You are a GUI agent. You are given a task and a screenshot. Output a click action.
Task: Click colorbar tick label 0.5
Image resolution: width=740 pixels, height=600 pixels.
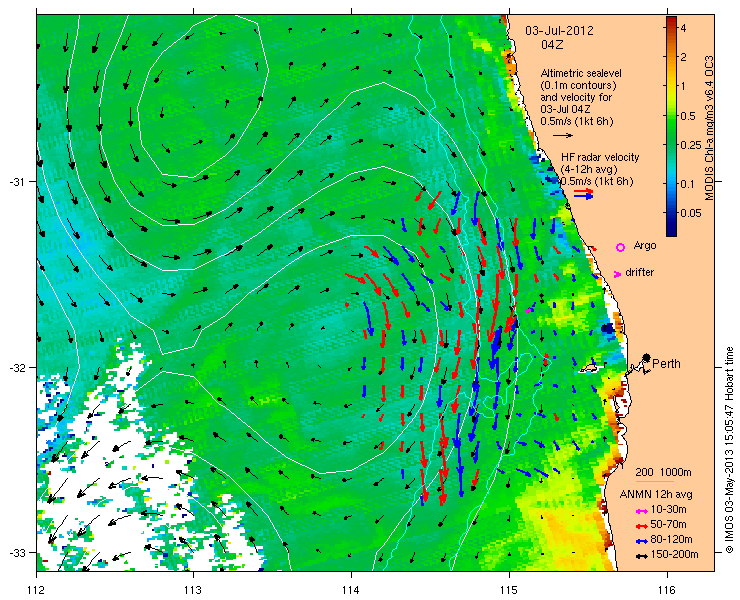pyautogui.click(x=689, y=116)
